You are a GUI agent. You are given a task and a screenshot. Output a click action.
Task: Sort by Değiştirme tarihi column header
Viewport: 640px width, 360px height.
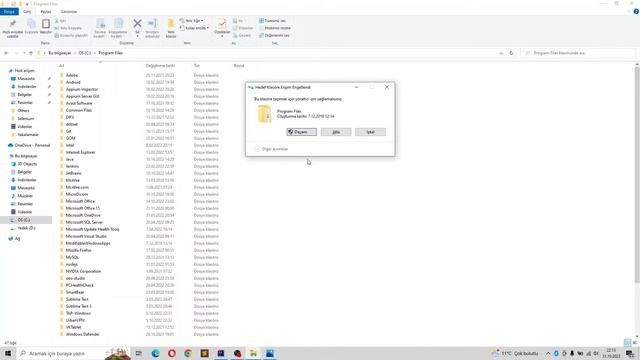click(160, 66)
